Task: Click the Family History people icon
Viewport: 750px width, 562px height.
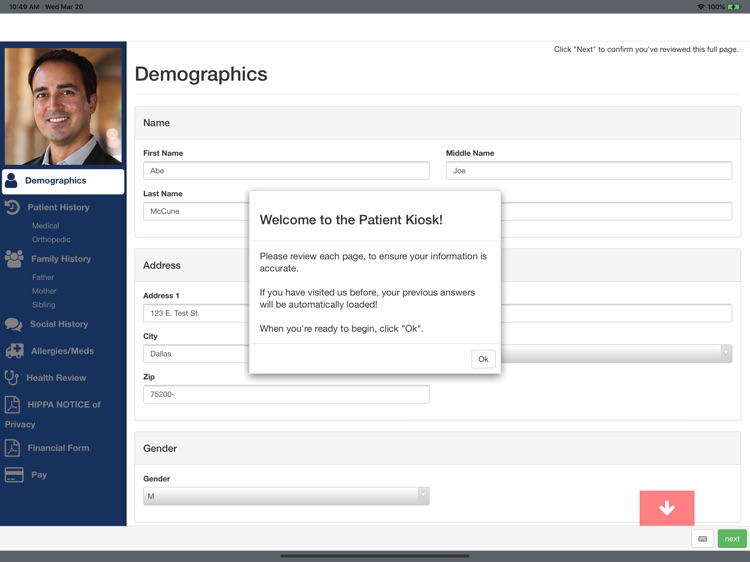Action: 14,258
